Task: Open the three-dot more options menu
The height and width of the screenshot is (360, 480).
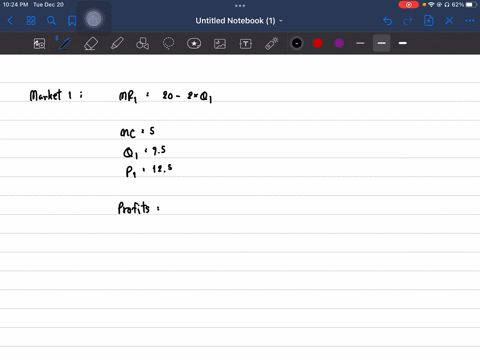Action: click(x=470, y=21)
